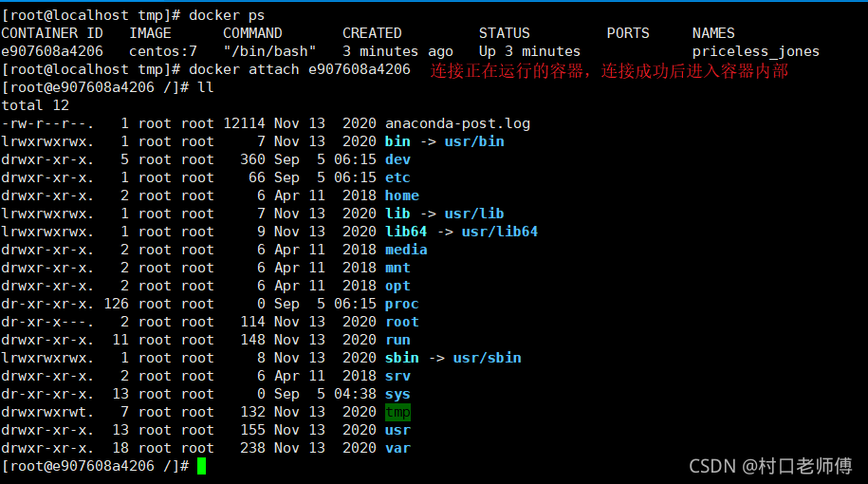Click the green cursor at the prompt
This screenshot has height=484, width=868.
pos(201,466)
